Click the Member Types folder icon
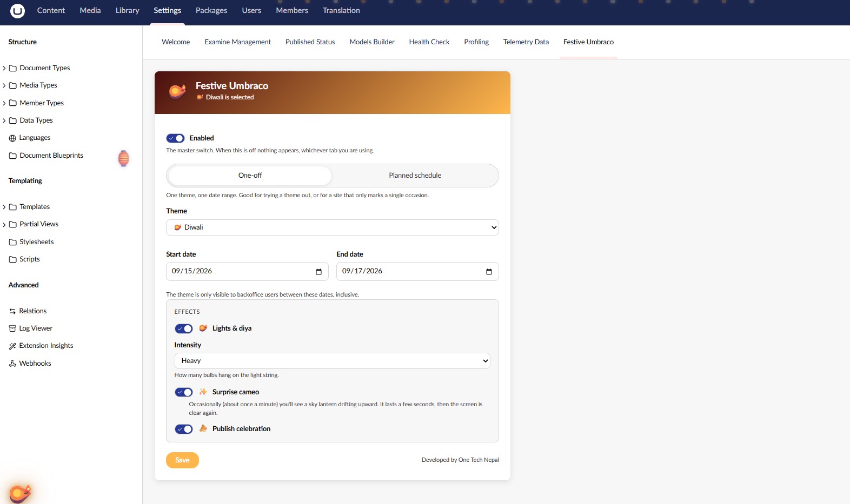 [x=13, y=103]
